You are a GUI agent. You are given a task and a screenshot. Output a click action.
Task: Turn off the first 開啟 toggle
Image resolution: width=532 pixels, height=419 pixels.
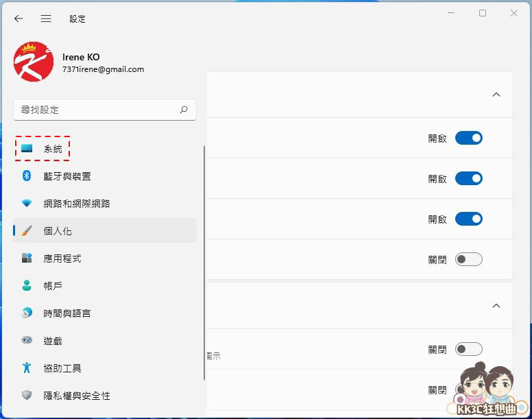[468, 138]
